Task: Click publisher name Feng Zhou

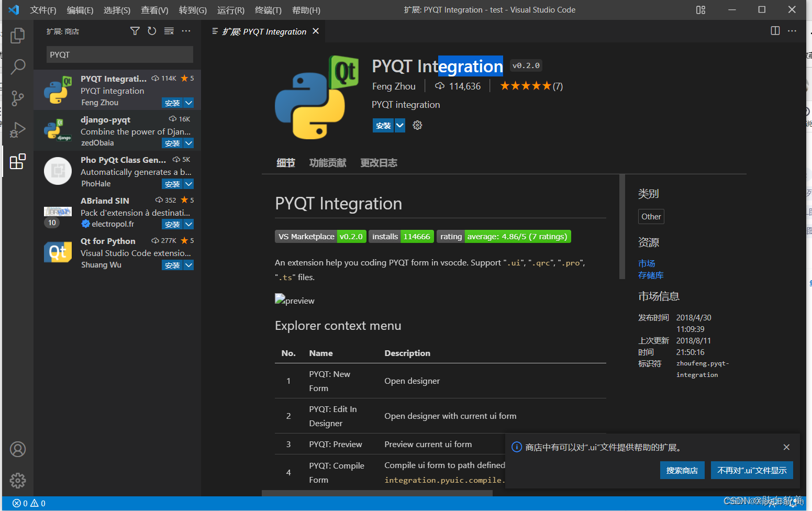Action: click(394, 86)
